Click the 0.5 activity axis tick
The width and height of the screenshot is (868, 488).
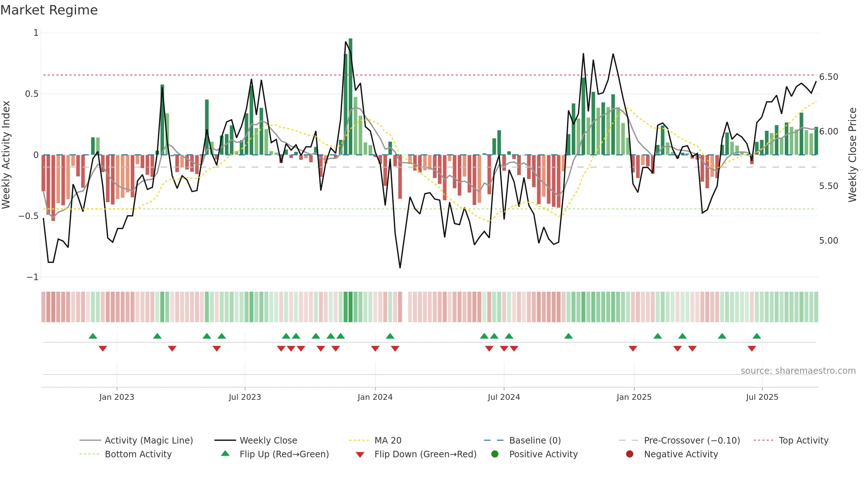click(x=31, y=94)
